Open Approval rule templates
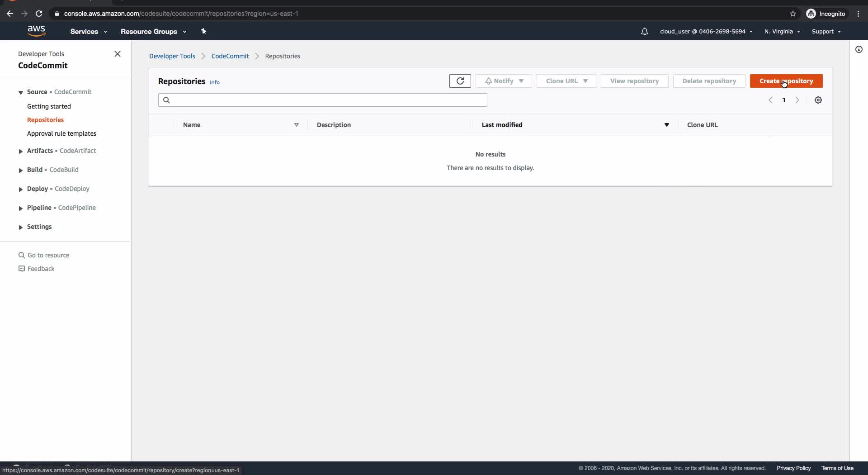This screenshot has height=475, width=868. (x=61, y=133)
